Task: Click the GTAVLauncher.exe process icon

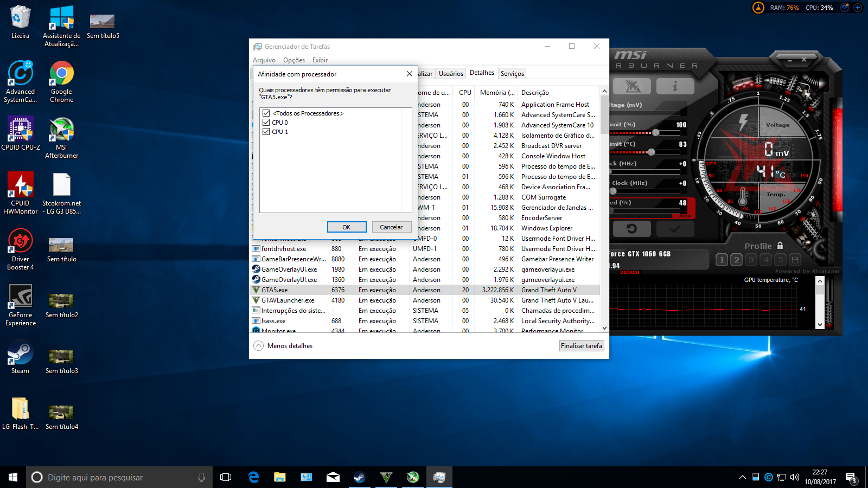Action: [x=256, y=300]
